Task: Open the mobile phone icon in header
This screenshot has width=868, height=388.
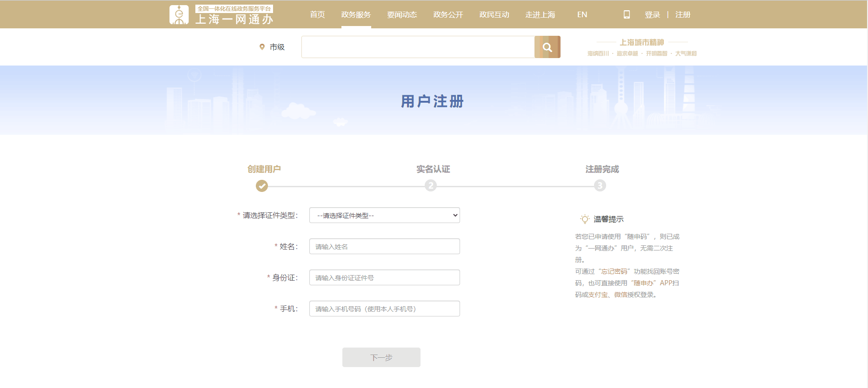Action: coord(627,14)
